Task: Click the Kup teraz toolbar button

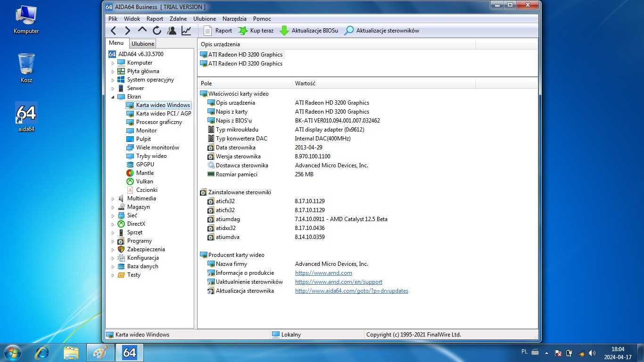Action: point(256,31)
